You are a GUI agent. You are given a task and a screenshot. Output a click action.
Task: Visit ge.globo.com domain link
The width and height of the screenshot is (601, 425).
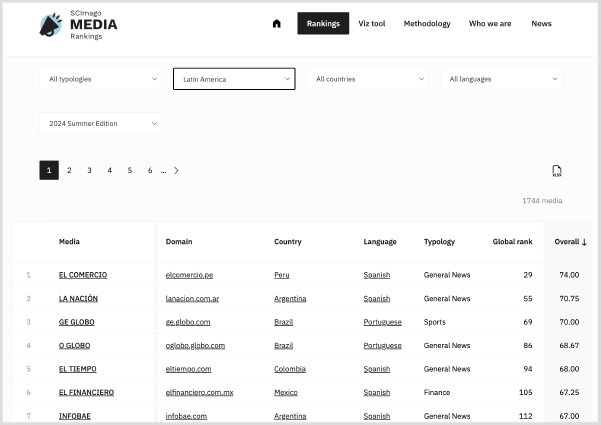[x=188, y=322]
